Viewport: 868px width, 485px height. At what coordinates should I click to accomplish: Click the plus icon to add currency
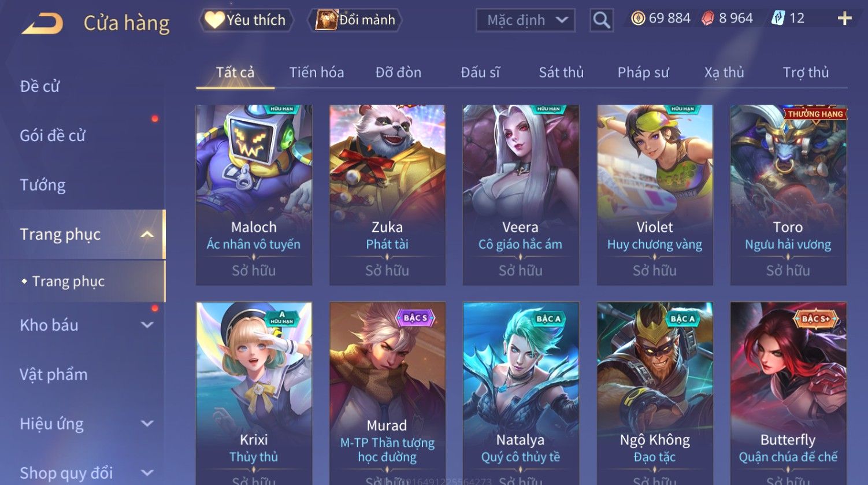(x=844, y=19)
